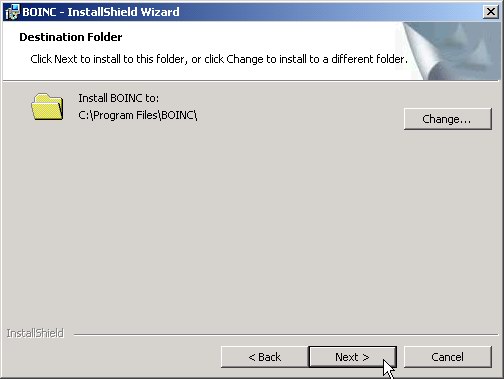Select the Destination Folder heading
The image size is (504, 379).
[x=71, y=37]
